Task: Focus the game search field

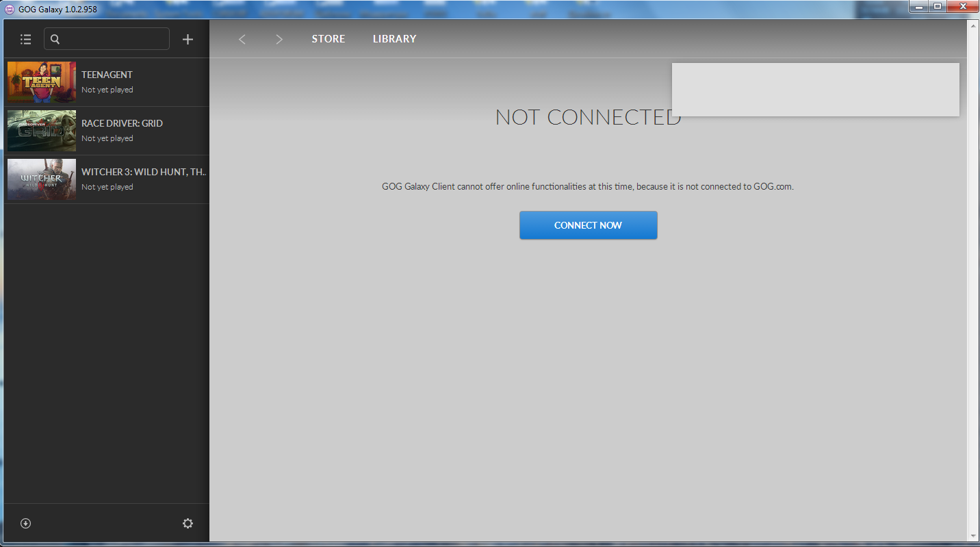Action: click(x=107, y=39)
